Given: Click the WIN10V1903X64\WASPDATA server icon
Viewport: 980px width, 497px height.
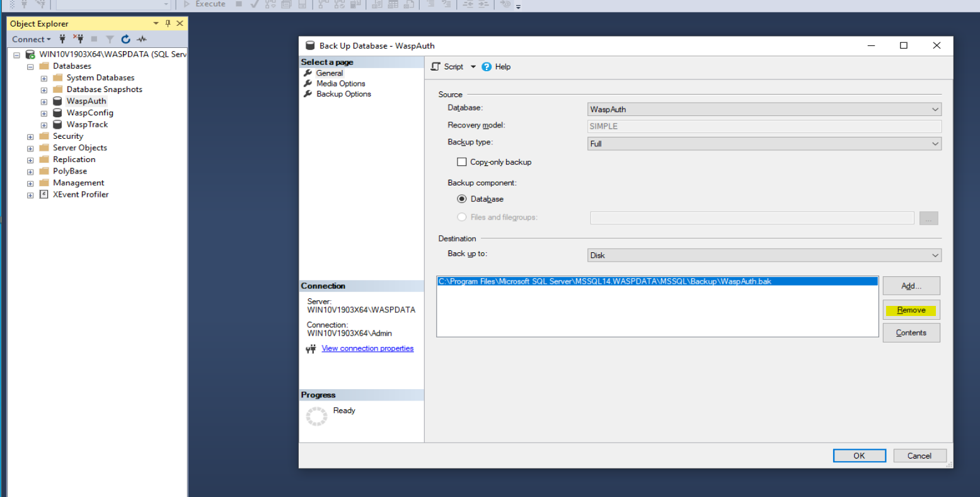Looking at the screenshot, I should point(30,54).
